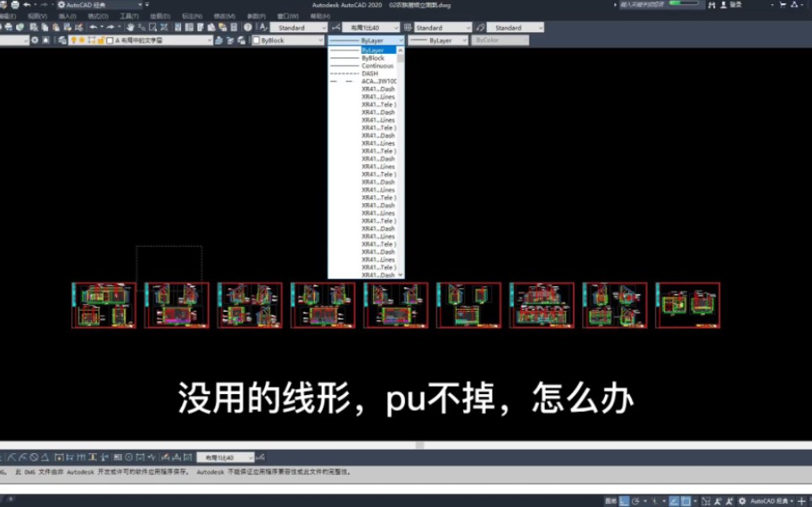Viewport: 812px width, 507px height.
Task: Open the text style Standard dropdown
Action: click(x=303, y=27)
